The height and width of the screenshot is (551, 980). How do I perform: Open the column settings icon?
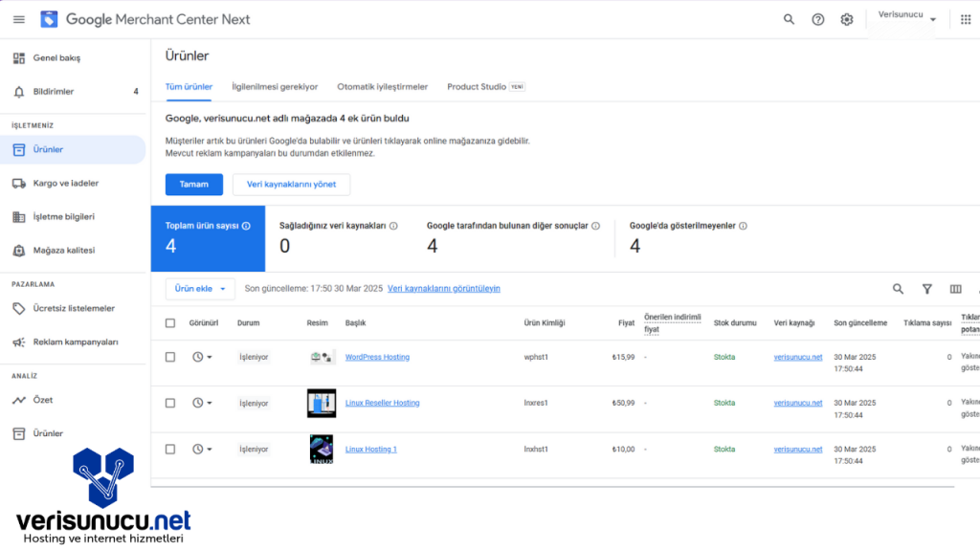click(x=956, y=289)
